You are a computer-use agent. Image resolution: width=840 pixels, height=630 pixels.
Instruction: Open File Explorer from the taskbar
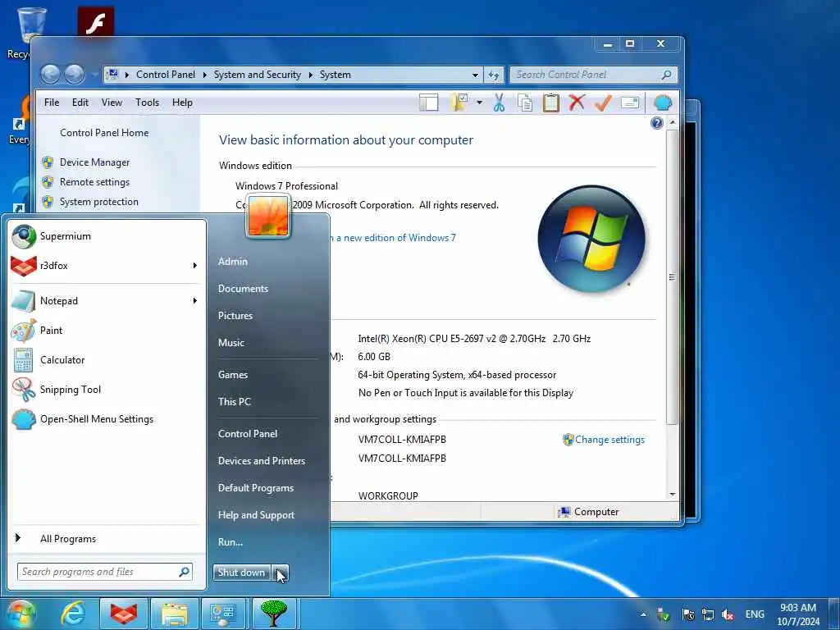pyautogui.click(x=175, y=614)
